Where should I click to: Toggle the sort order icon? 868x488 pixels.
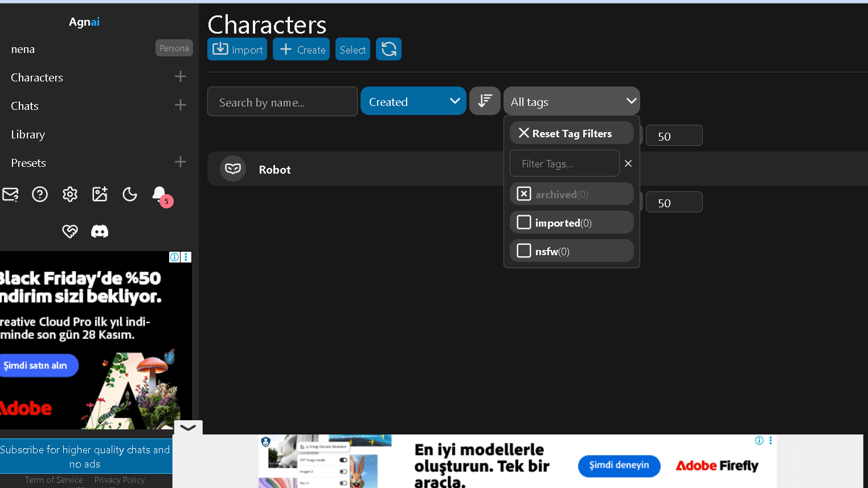(485, 101)
